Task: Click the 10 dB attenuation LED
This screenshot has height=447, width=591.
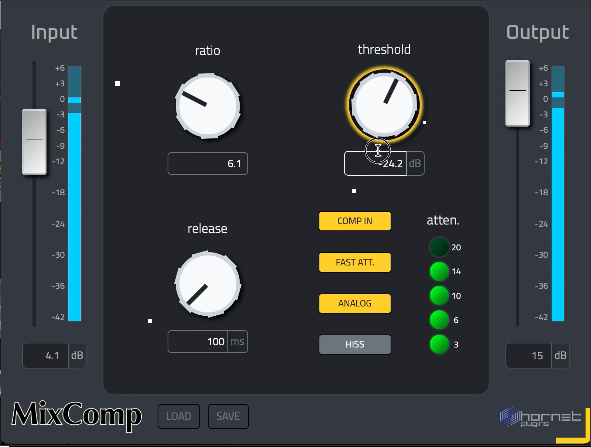Action: click(x=439, y=296)
